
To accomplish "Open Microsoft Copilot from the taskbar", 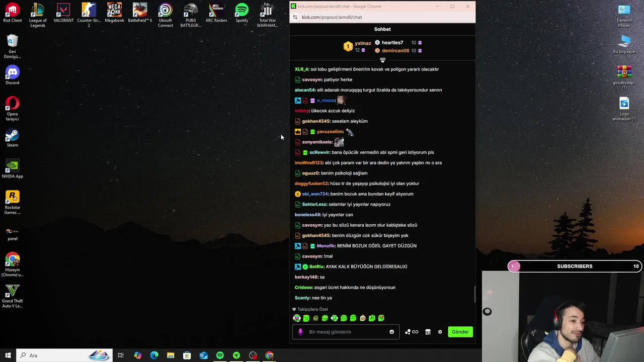I will (x=137, y=355).
